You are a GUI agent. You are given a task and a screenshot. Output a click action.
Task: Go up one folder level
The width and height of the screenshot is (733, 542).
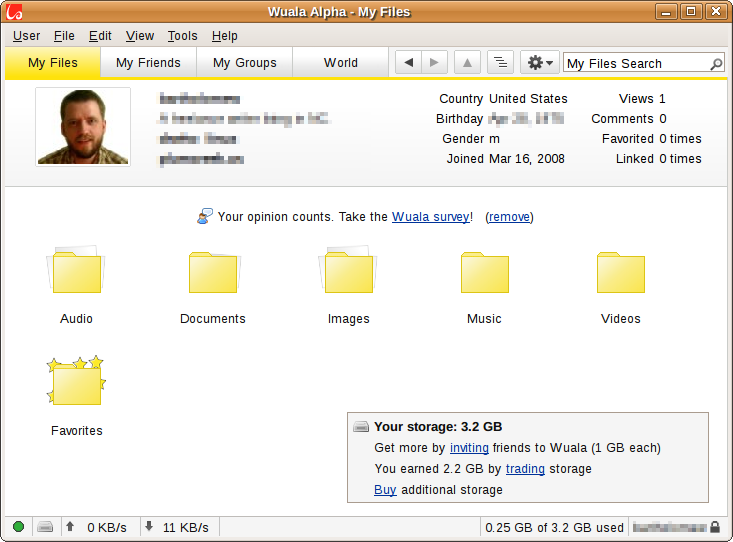467,62
